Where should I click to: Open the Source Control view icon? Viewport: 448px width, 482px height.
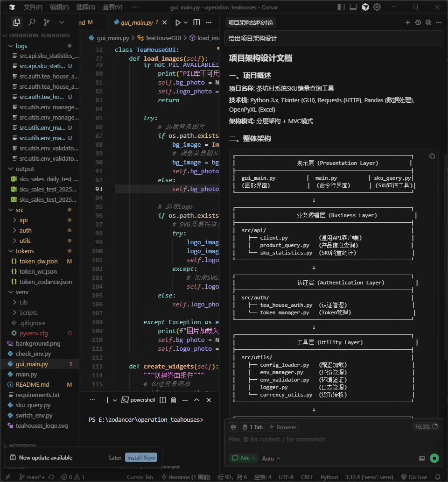pyautogui.click(x=47, y=22)
